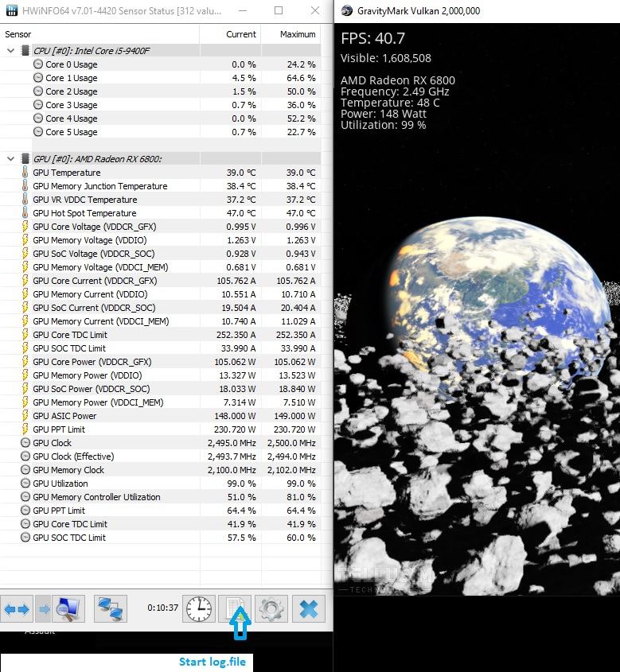Open sensor settings gear icon

[x=271, y=608]
